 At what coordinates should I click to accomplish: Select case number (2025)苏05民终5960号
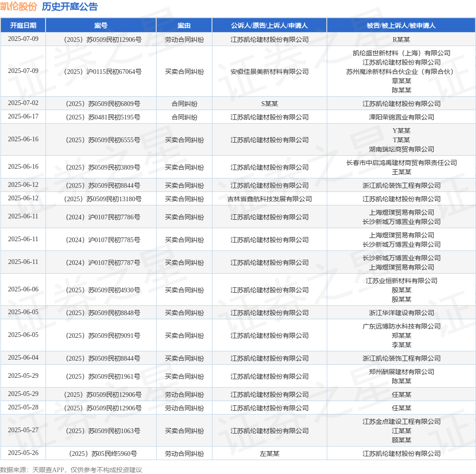[103, 454]
